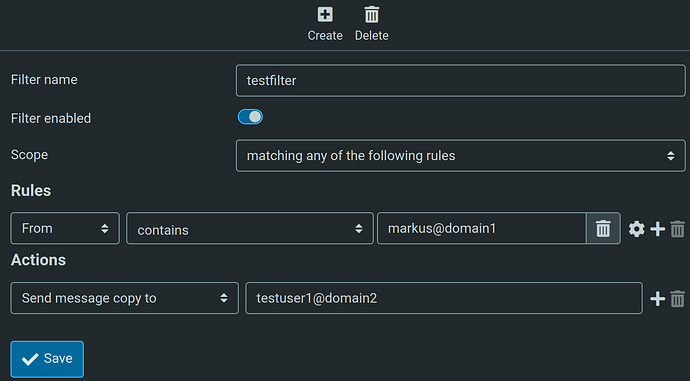Open the Scope dropdown for rule matching
The image size is (690, 381).
(x=461, y=156)
